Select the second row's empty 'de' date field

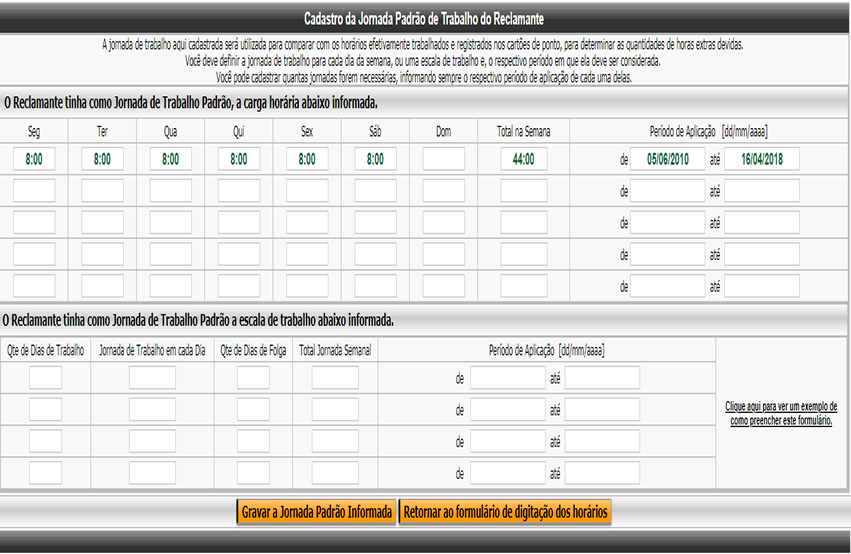point(667,191)
